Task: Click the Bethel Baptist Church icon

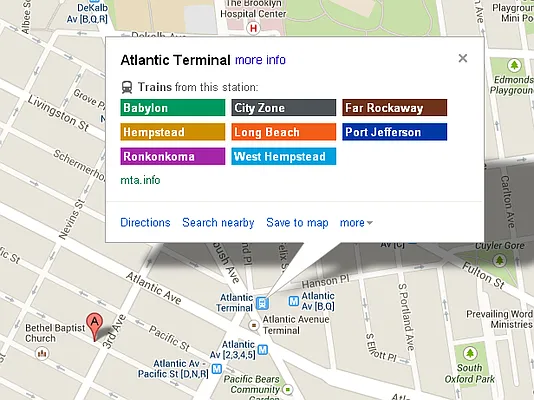Action: click(x=42, y=354)
